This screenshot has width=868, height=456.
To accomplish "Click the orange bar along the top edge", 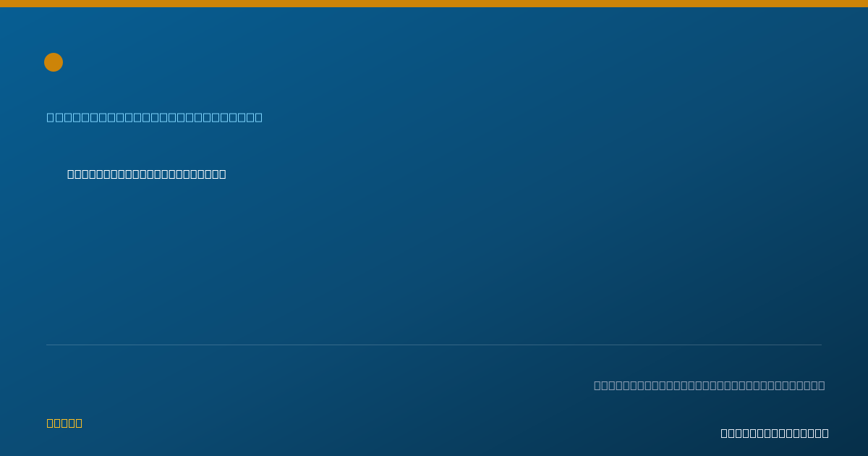I will (x=434, y=4).
